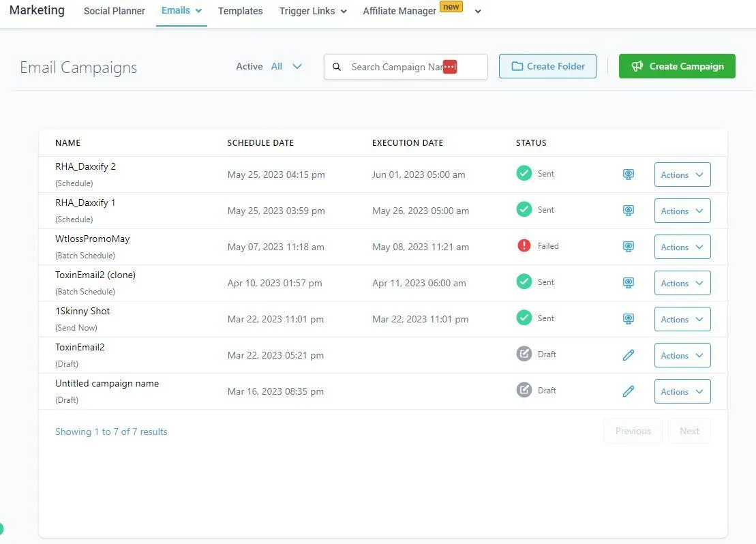756x544 pixels.
Task: Click the EXECUTION DATE column header
Action: (x=408, y=142)
